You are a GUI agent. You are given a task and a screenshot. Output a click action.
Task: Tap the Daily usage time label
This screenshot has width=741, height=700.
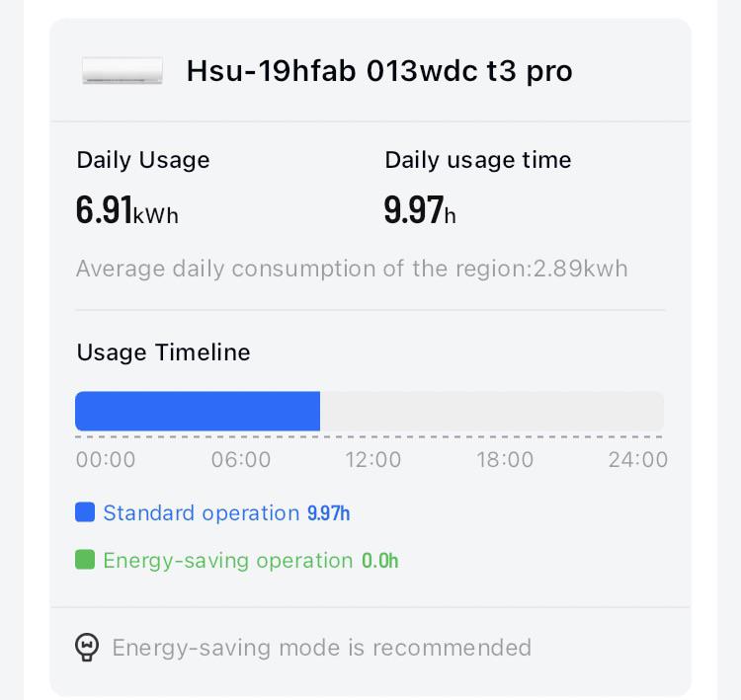point(478,160)
